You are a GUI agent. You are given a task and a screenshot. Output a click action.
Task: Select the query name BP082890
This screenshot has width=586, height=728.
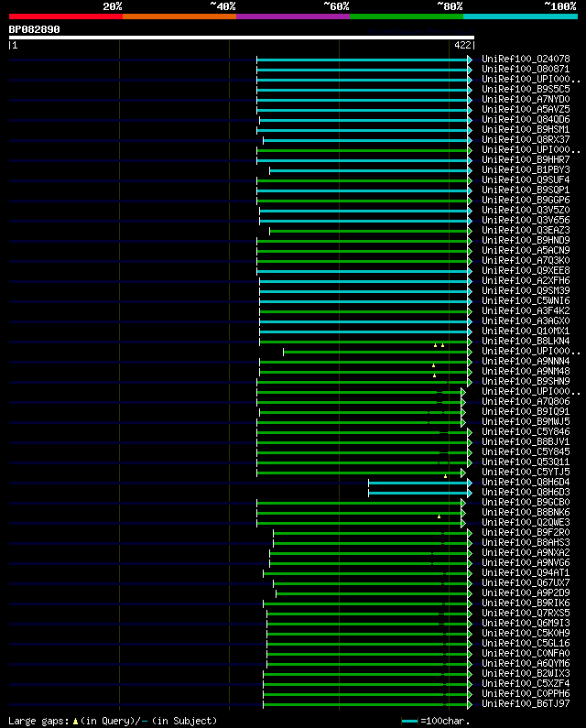click(35, 29)
